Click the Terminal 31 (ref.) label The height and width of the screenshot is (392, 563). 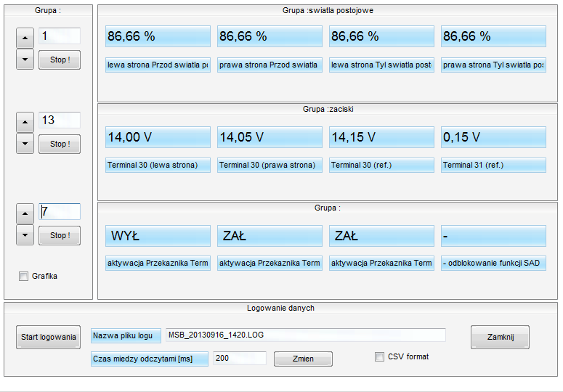[x=493, y=165]
